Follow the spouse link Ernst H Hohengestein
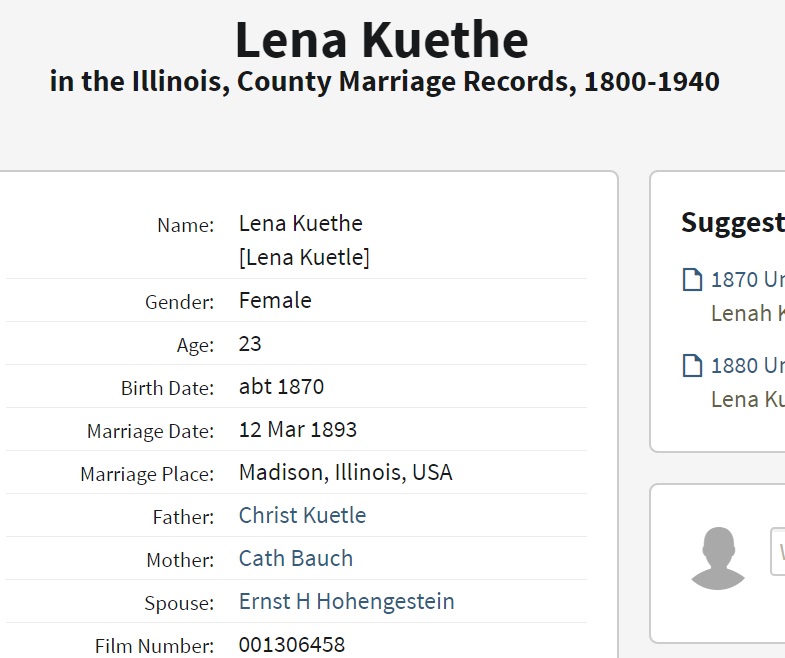Screen dimensions: 785x658 pos(346,602)
